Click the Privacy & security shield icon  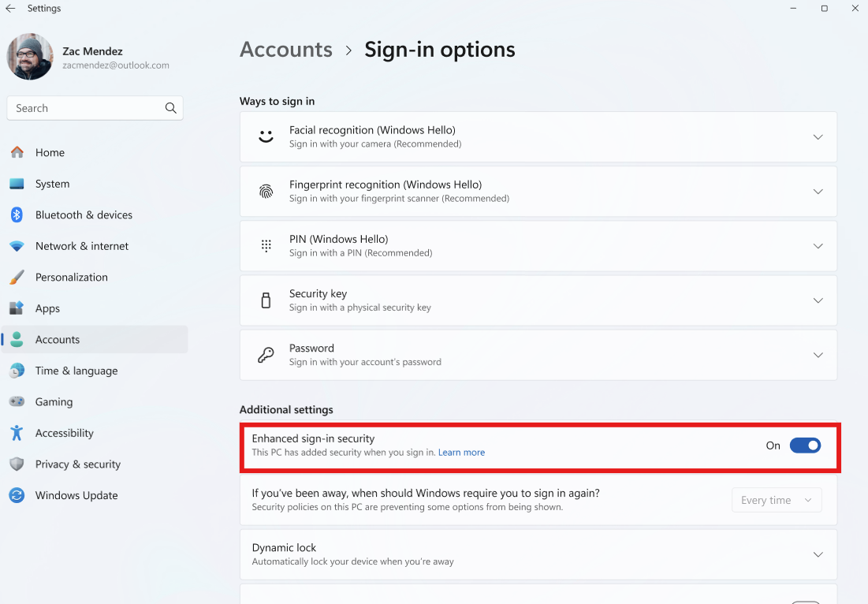(x=17, y=464)
